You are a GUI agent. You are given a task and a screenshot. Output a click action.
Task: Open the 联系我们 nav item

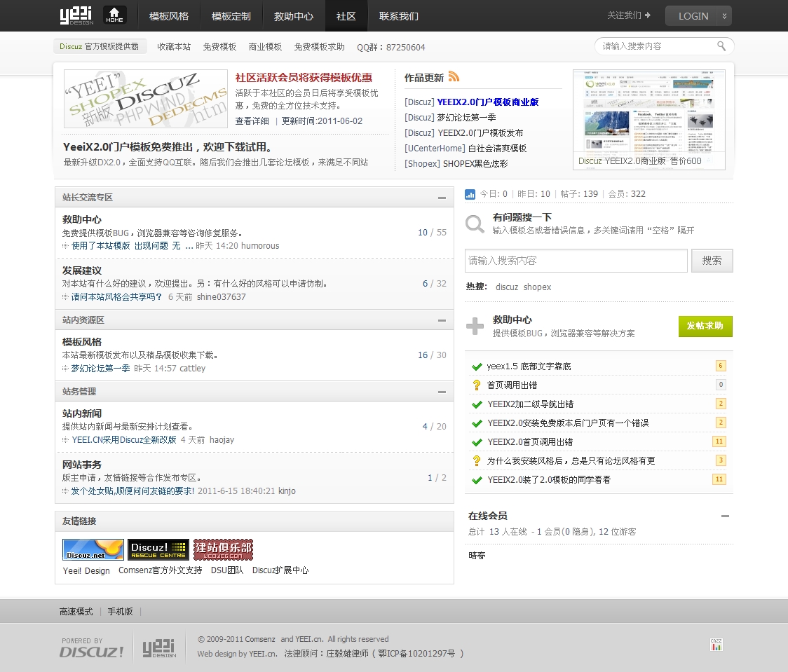(x=398, y=16)
